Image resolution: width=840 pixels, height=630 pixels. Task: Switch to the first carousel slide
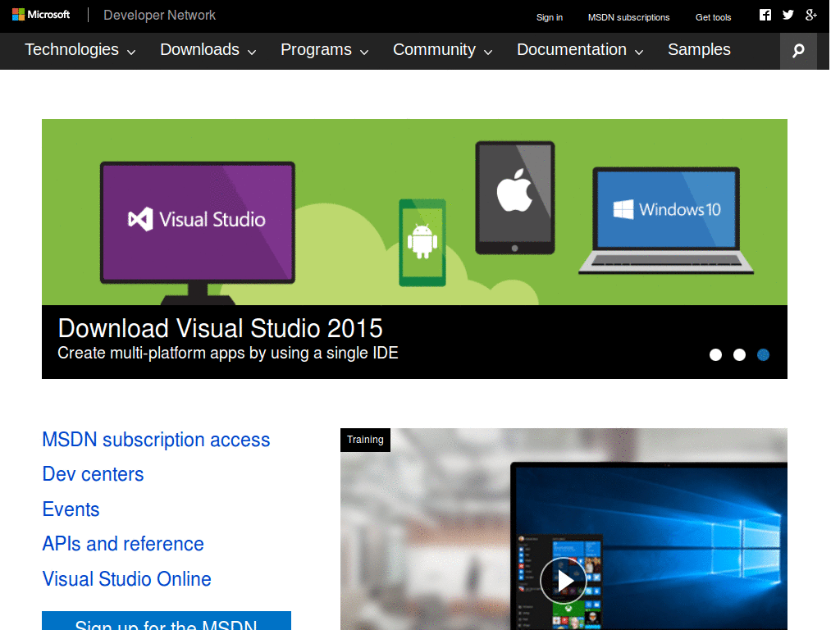[715, 354]
